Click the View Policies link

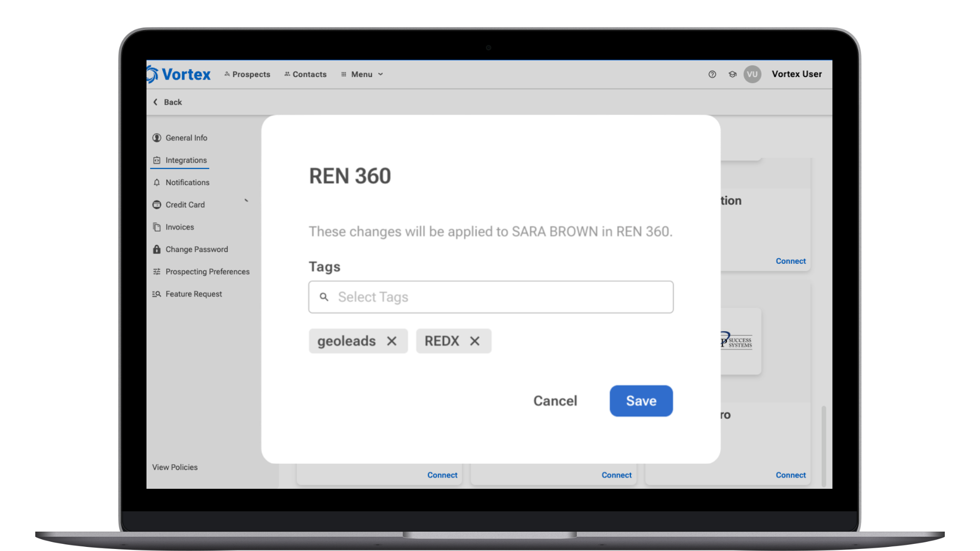point(175,467)
